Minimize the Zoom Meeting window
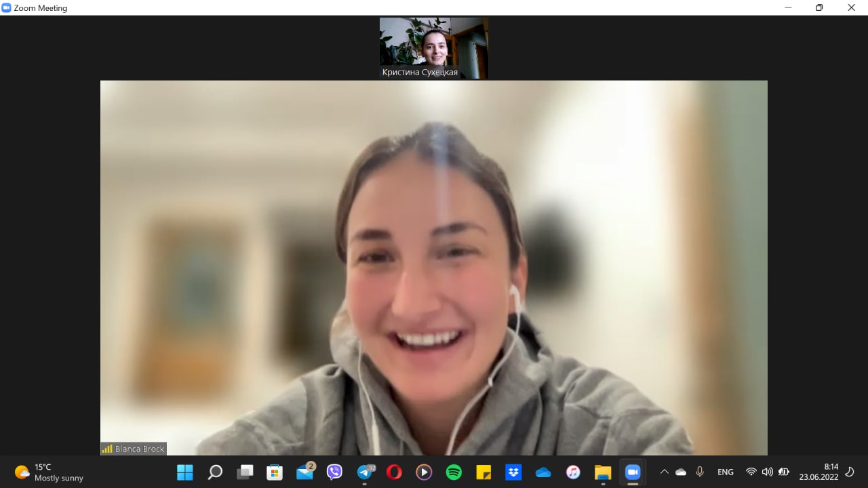The width and height of the screenshot is (868, 488). click(x=788, y=7)
